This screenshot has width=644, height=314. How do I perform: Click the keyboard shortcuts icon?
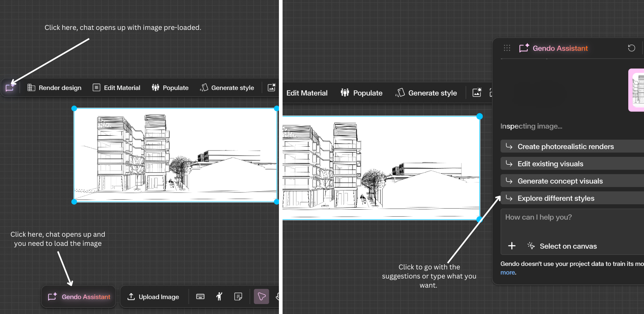tap(200, 296)
